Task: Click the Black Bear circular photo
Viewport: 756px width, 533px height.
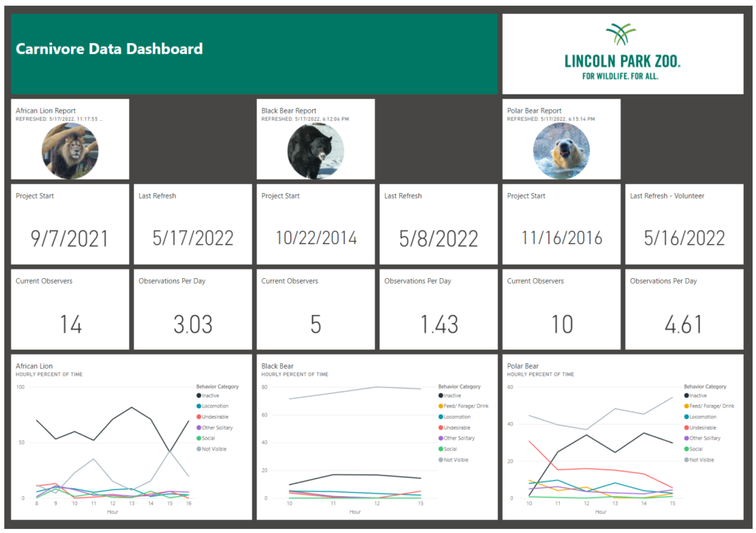Action: (x=316, y=151)
